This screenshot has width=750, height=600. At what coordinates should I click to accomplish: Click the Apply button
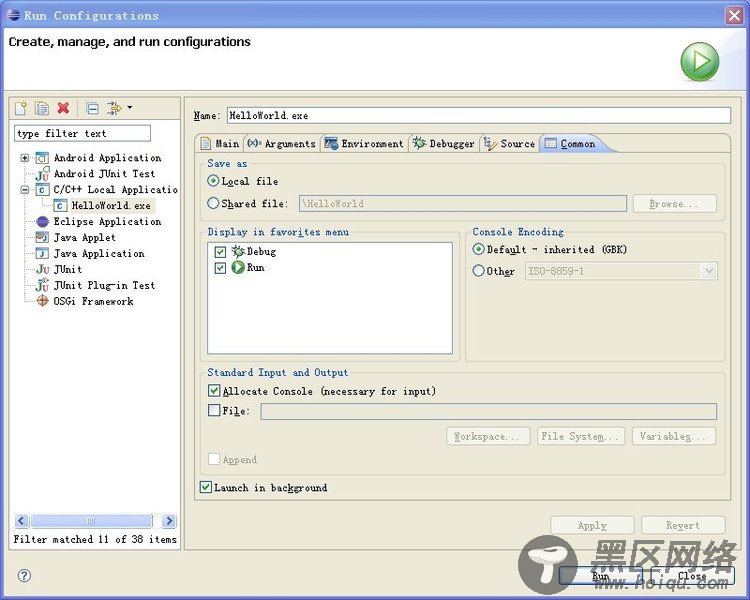592,525
